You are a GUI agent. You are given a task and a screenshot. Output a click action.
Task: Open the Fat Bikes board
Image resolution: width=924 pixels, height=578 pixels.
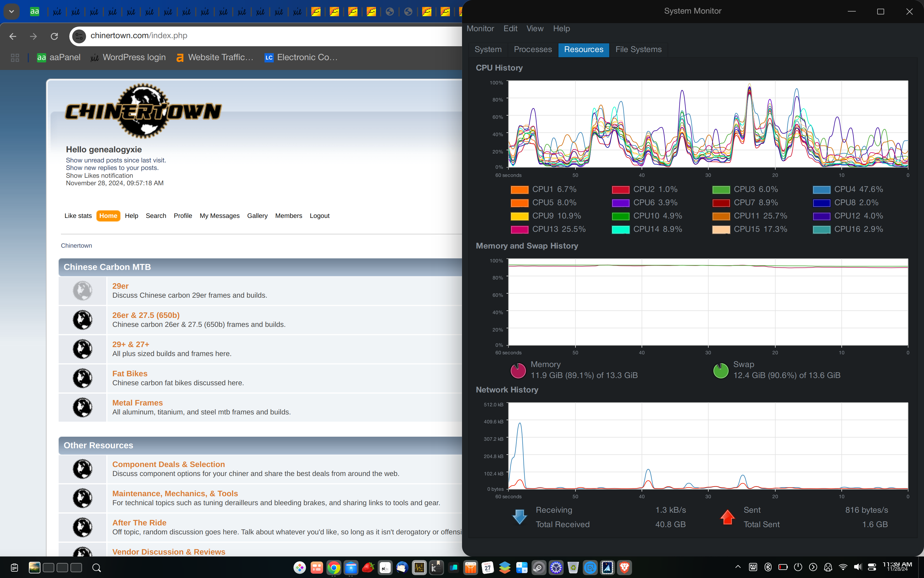pyautogui.click(x=130, y=373)
